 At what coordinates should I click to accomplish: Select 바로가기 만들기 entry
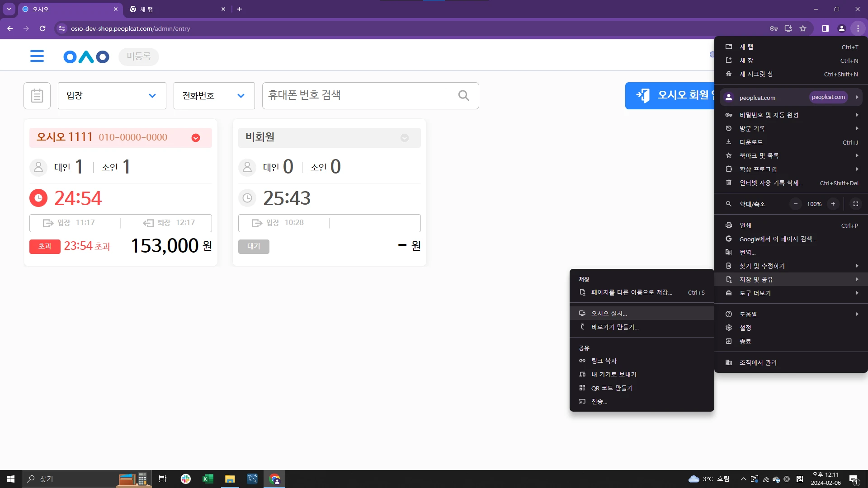pyautogui.click(x=642, y=327)
